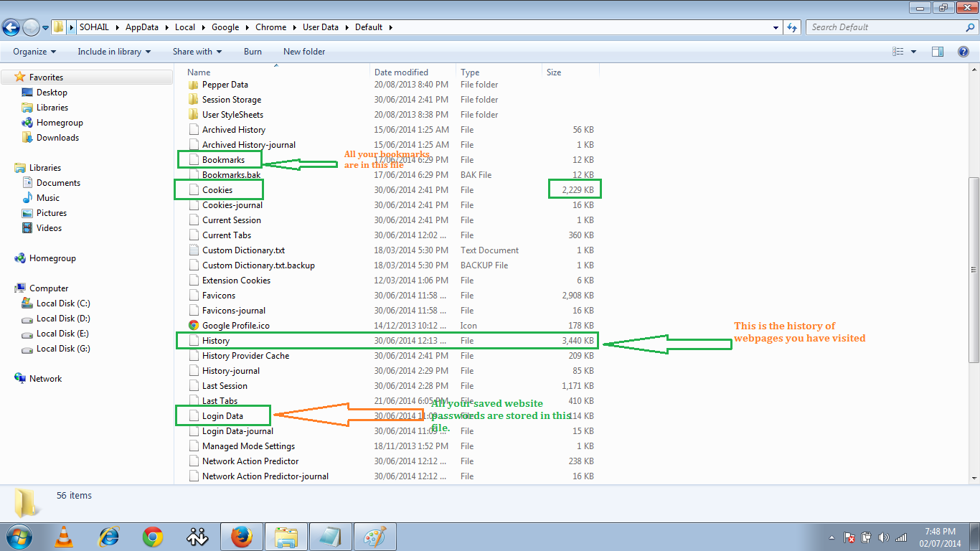980x551 pixels.
Task: Open Explorer Help with the question mark
Action: coord(965,52)
